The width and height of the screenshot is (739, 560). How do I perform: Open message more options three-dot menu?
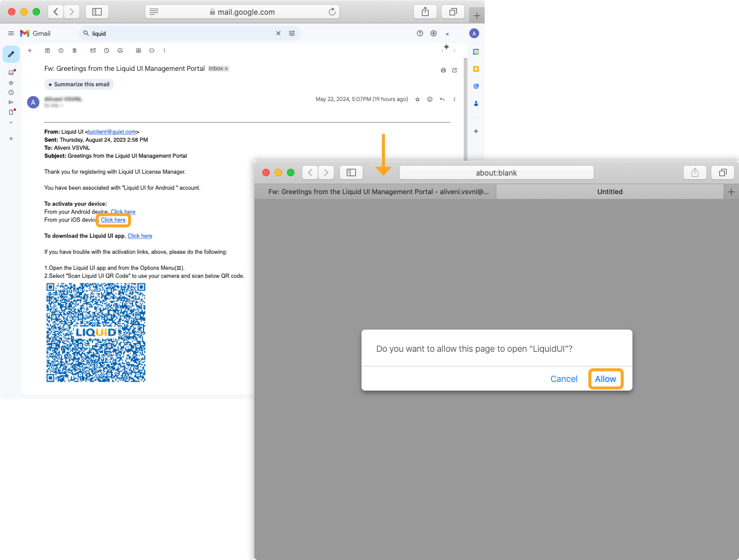pyautogui.click(x=454, y=99)
